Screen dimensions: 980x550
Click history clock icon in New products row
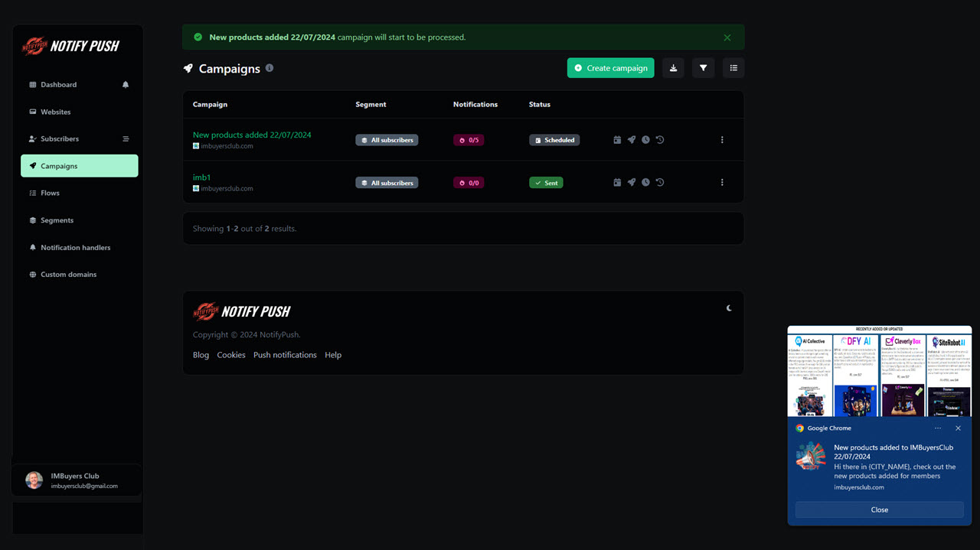[660, 140]
